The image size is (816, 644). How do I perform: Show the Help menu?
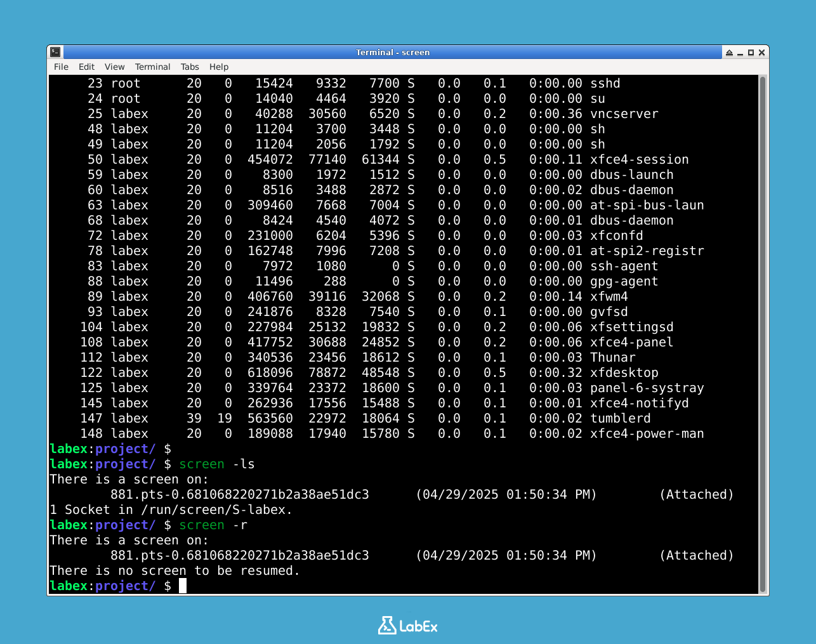[218, 67]
